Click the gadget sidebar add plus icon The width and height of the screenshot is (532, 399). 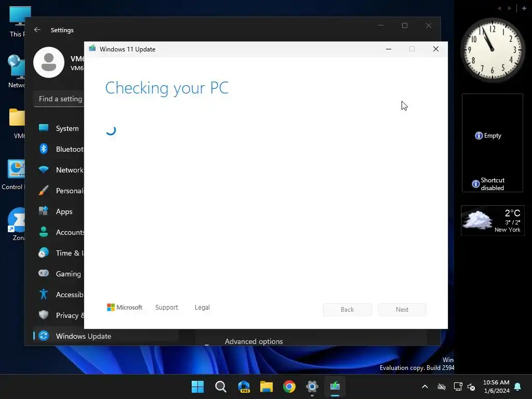point(524,8)
